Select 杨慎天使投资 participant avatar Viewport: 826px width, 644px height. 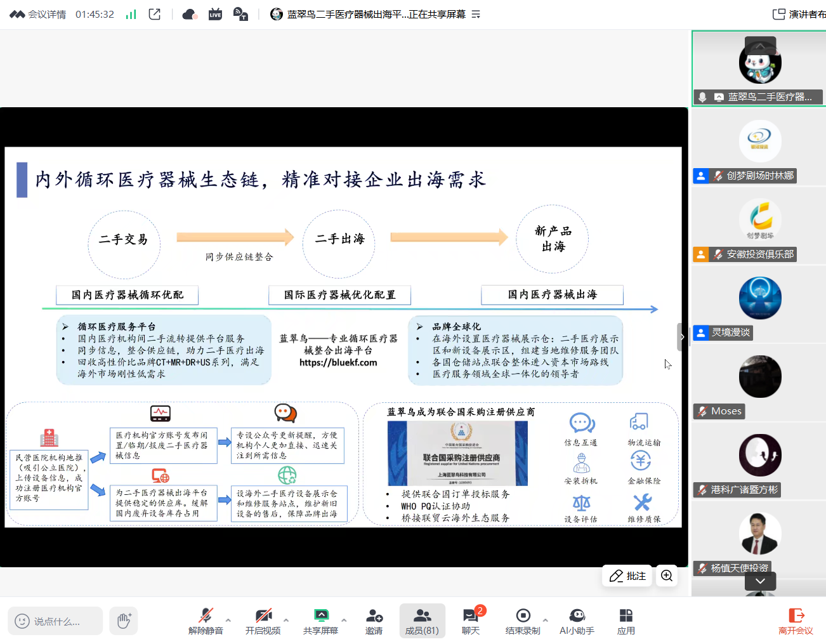click(760, 534)
